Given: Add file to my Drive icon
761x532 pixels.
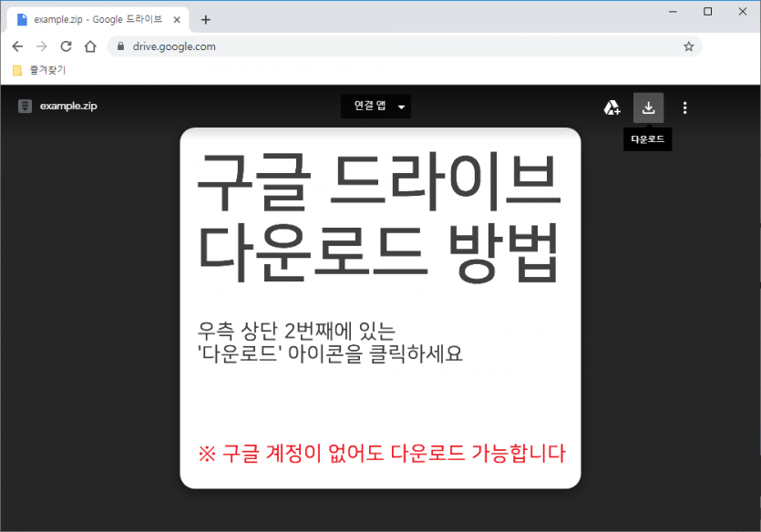Looking at the screenshot, I should click(x=612, y=107).
